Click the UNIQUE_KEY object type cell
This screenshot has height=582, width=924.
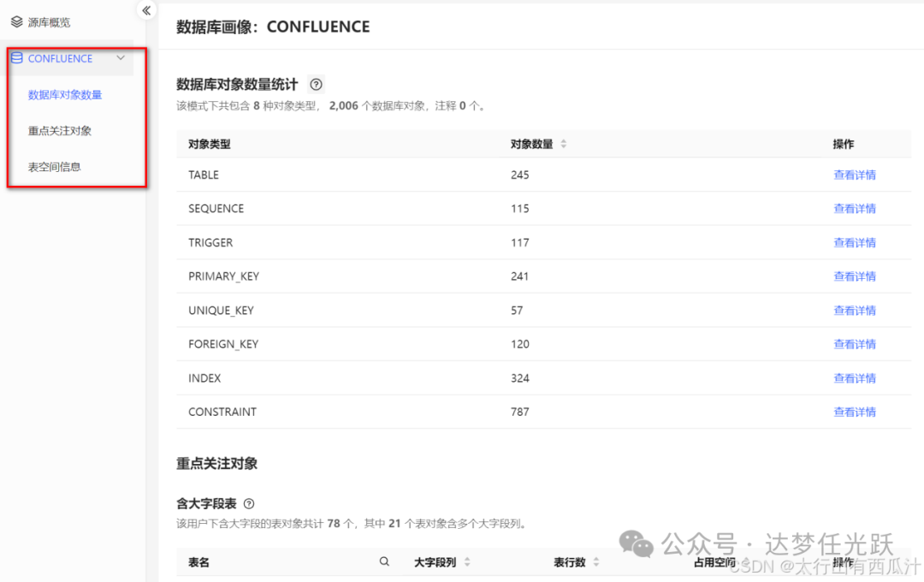click(x=221, y=310)
